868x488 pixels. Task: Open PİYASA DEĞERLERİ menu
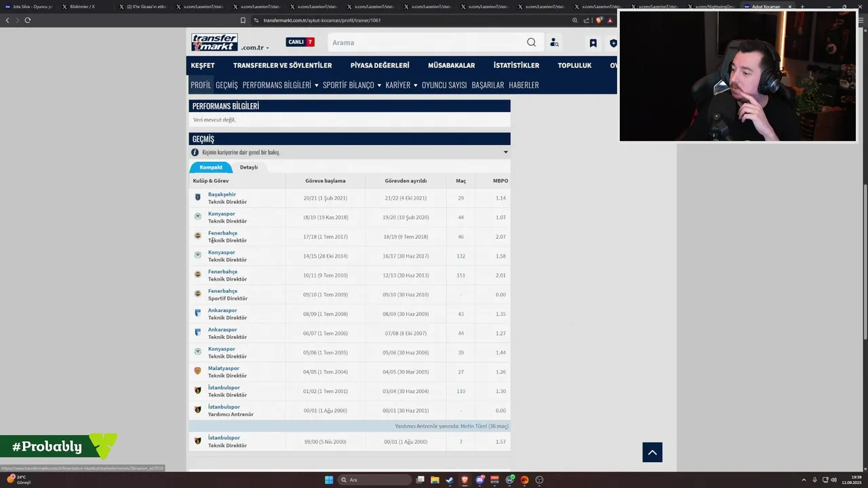[x=380, y=65]
